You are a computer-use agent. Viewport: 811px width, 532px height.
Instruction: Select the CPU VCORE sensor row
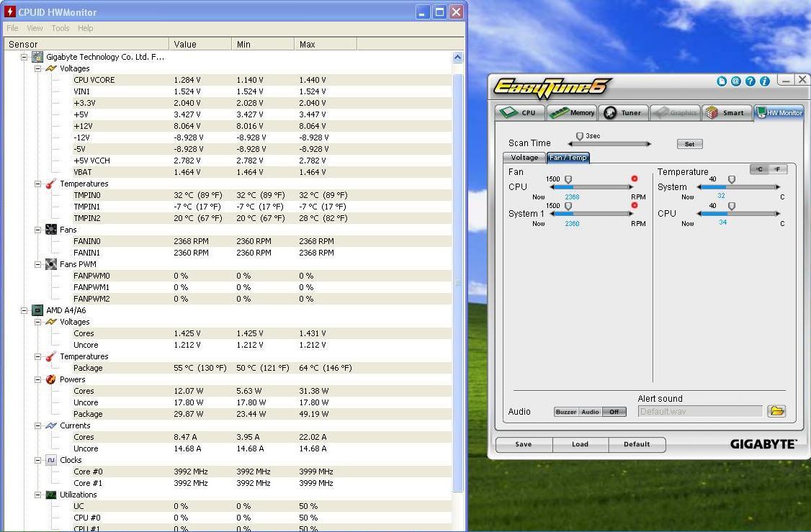[x=228, y=80]
